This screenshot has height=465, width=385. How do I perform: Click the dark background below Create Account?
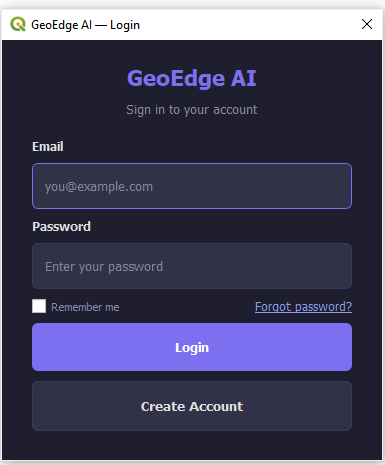point(192,445)
